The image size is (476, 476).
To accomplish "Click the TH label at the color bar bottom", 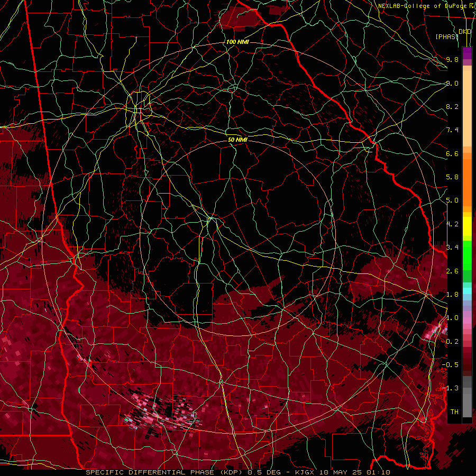I will (x=454, y=411).
